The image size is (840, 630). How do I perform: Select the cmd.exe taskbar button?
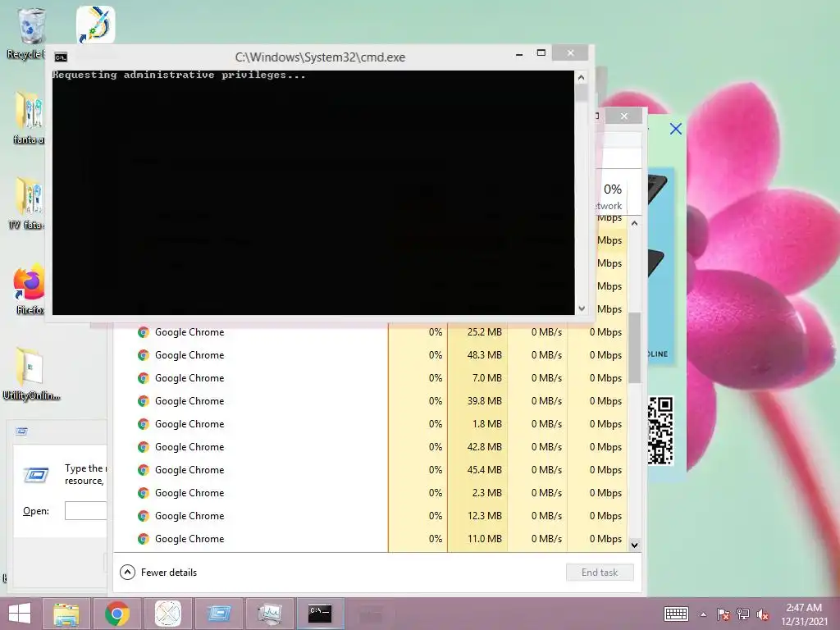321,614
